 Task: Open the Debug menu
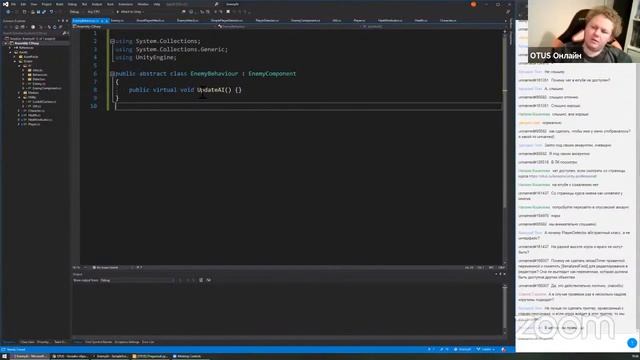(72, 4)
